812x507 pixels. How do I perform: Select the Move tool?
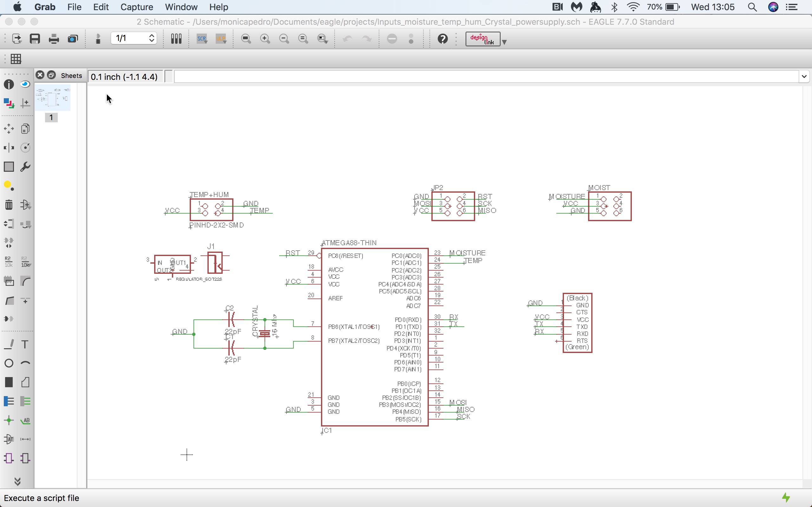click(9, 129)
